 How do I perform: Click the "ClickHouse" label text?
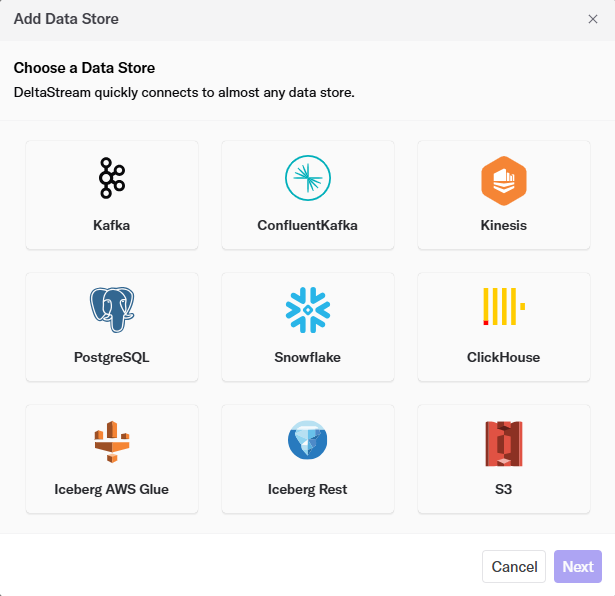pyautogui.click(x=503, y=357)
